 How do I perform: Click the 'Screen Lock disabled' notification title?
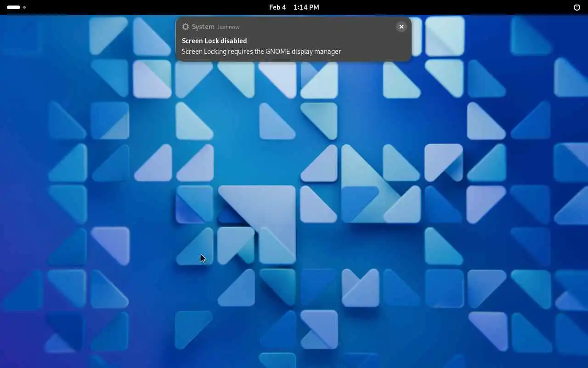pyautogui.click(x=214, y=41)
